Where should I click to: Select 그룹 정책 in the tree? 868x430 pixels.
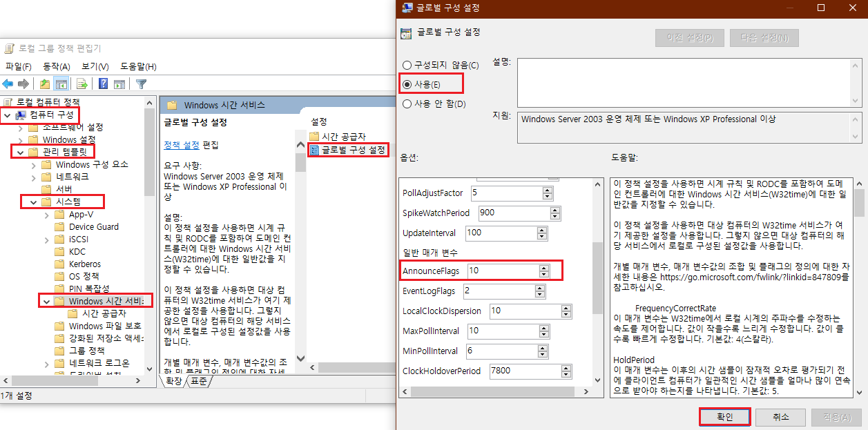(88, 351)
